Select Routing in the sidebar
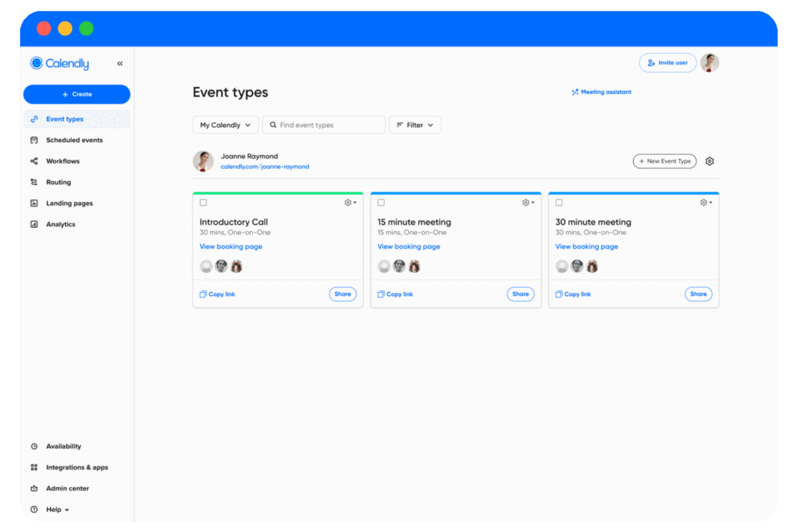This screenshot has height=532, width=798. (x=58, y=182)
